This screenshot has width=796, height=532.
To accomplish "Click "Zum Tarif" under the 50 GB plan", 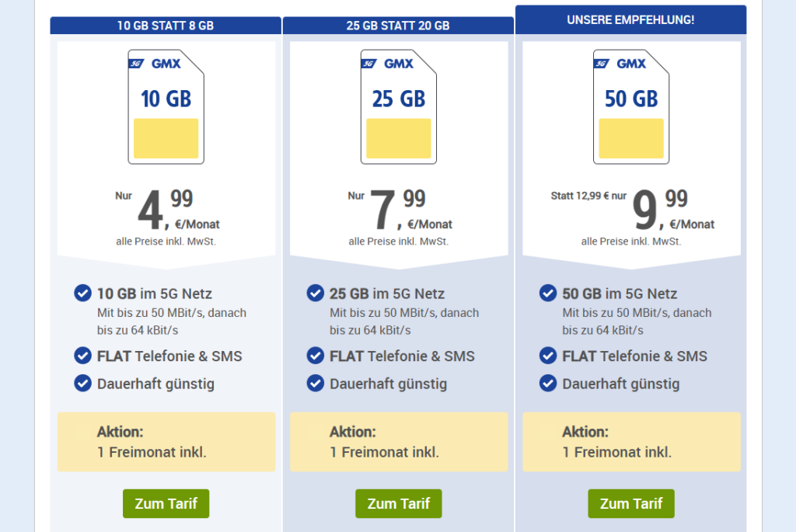I will (630, 503).
